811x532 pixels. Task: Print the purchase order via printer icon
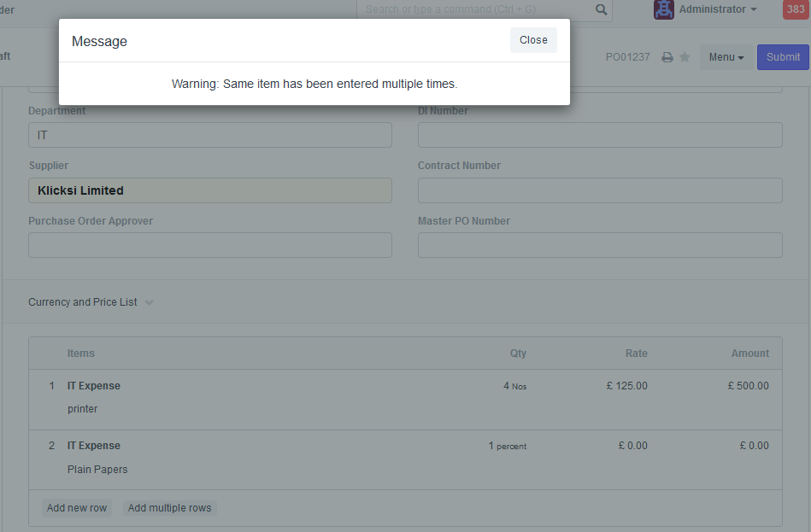click(667, 57)
